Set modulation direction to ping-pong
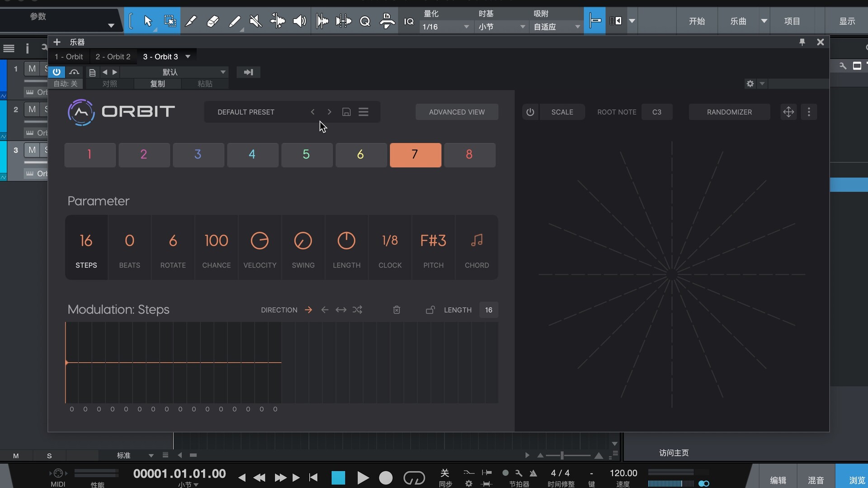Screen dimensions: 868x488 [341, 310]
